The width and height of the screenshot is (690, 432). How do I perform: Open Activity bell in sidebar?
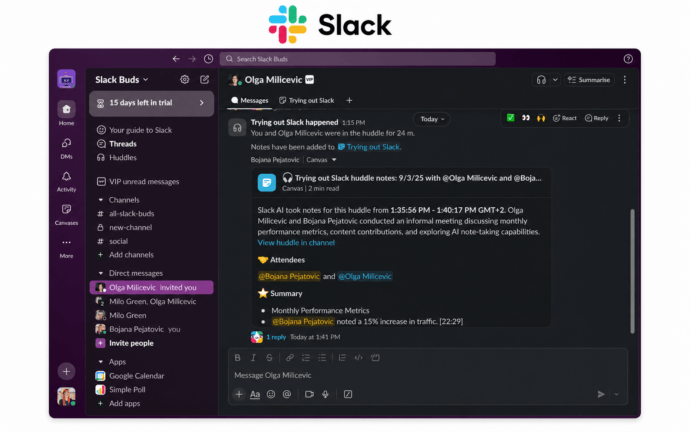66,181
